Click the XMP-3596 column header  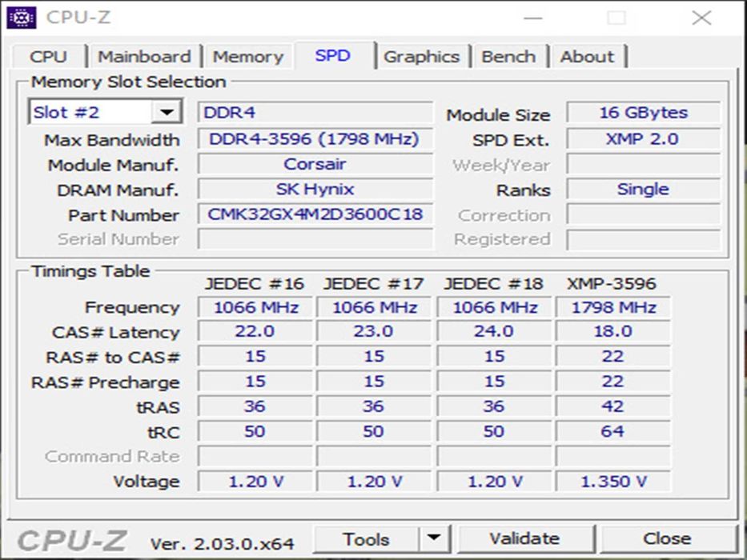pyautogui.click(x=612, y=284)
